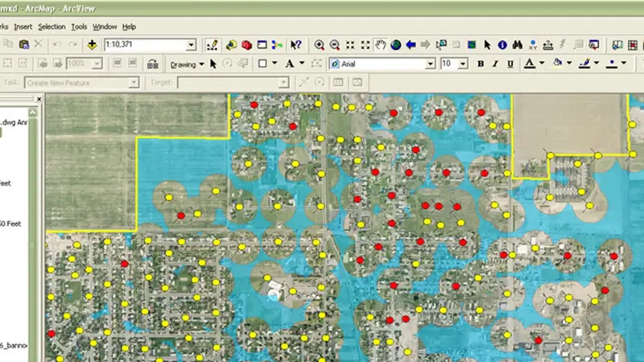Open the Help menu
This screenshot has width=644, height=362.
129,27
